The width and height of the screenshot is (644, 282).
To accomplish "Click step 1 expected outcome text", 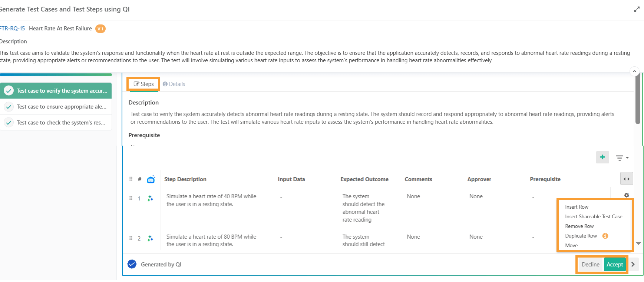I will tap(363, 208).
